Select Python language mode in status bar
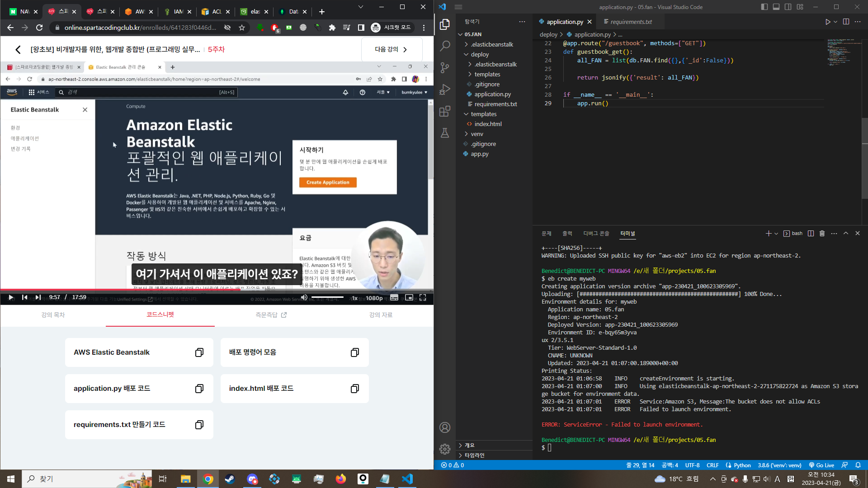Image resolution: width=868 pixels, height=488 pixels. click(742, 465)
